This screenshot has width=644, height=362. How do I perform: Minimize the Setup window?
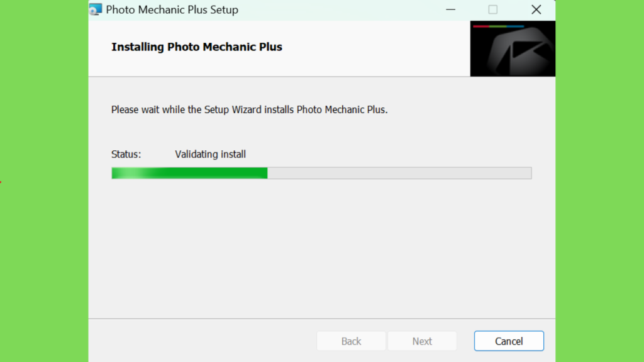(450, 9)
